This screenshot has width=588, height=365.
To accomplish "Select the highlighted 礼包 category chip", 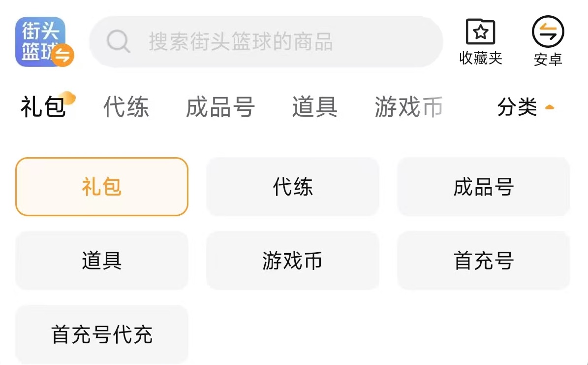I will click(x=102, y=187).
